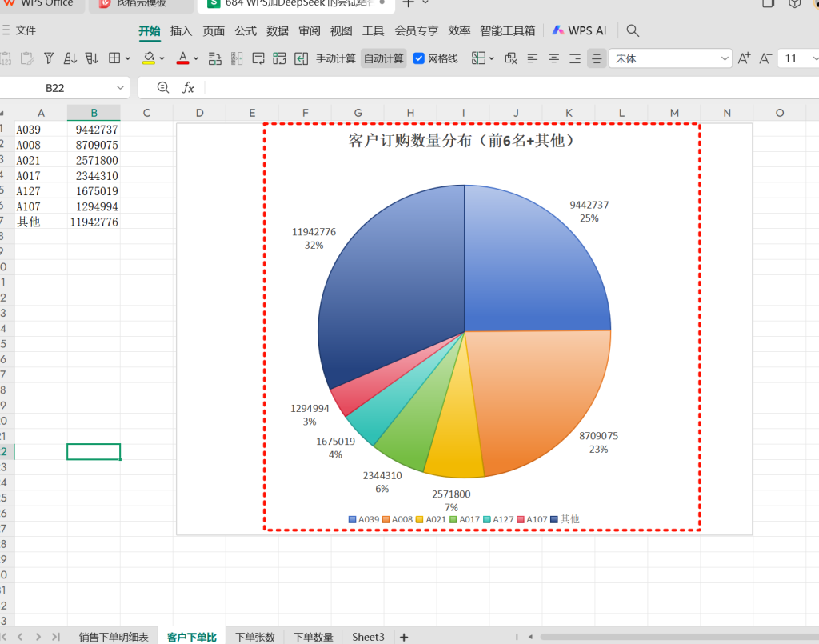Click the table style grid icon
The width and height of the screenshot is (819, 644).
478,58
